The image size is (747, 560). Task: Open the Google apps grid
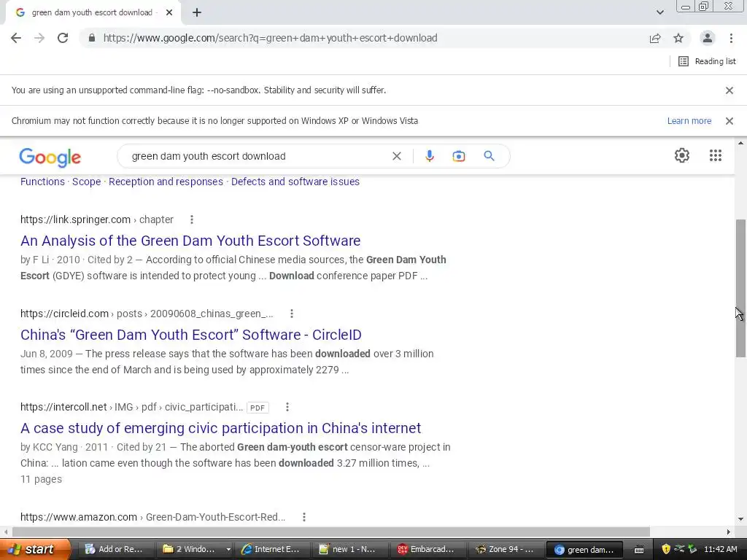click(x=715, y=155)
